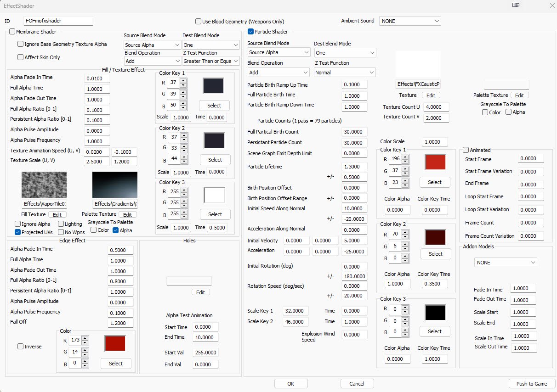Viewport: 557px width, 392px height.
Task: Increase the Color Key 1 R value stepper
Action: point(183,81)
